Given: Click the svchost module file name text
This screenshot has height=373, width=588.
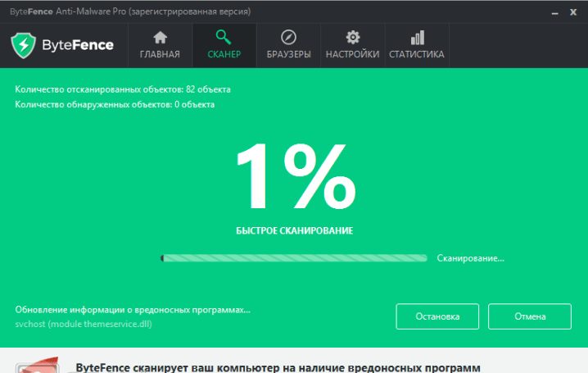Looking at the screenshot, I should tap(84, 324).
